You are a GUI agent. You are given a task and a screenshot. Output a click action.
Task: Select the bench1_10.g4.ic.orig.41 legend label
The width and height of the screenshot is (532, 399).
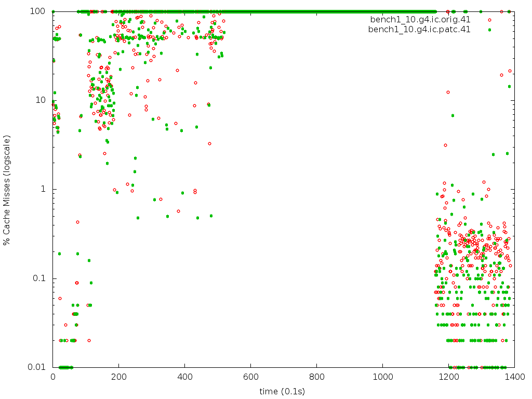point(420,20)
